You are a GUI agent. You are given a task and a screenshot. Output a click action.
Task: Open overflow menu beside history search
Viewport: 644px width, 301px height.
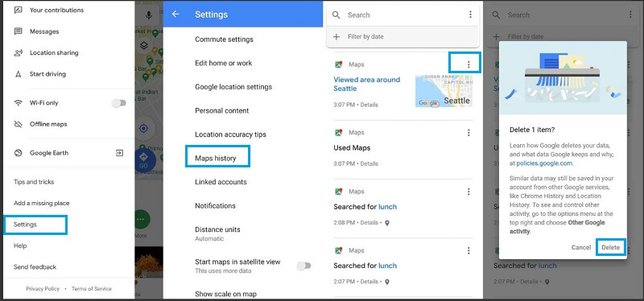click(470, 14)
